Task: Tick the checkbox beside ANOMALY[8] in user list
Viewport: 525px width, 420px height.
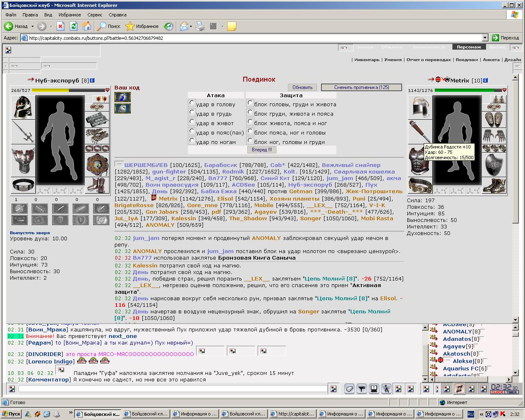Action: [483, 331]
